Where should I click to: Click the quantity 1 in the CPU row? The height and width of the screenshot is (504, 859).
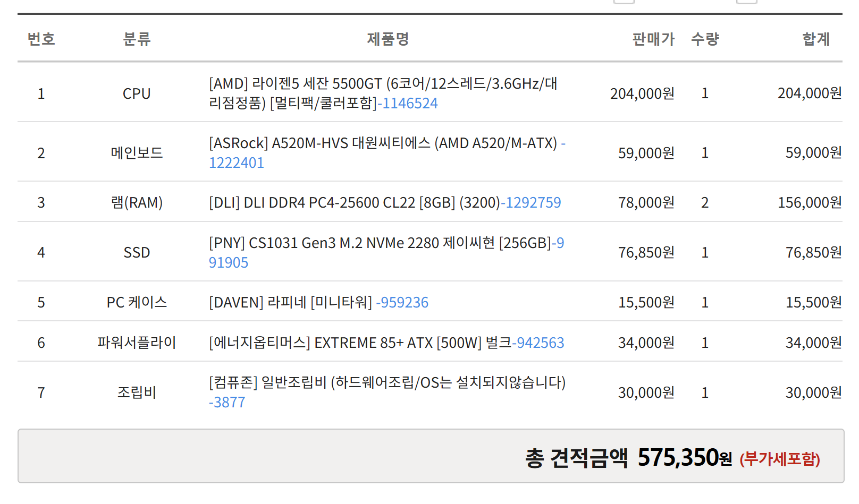pyautogui.click(x=705, y=93)
